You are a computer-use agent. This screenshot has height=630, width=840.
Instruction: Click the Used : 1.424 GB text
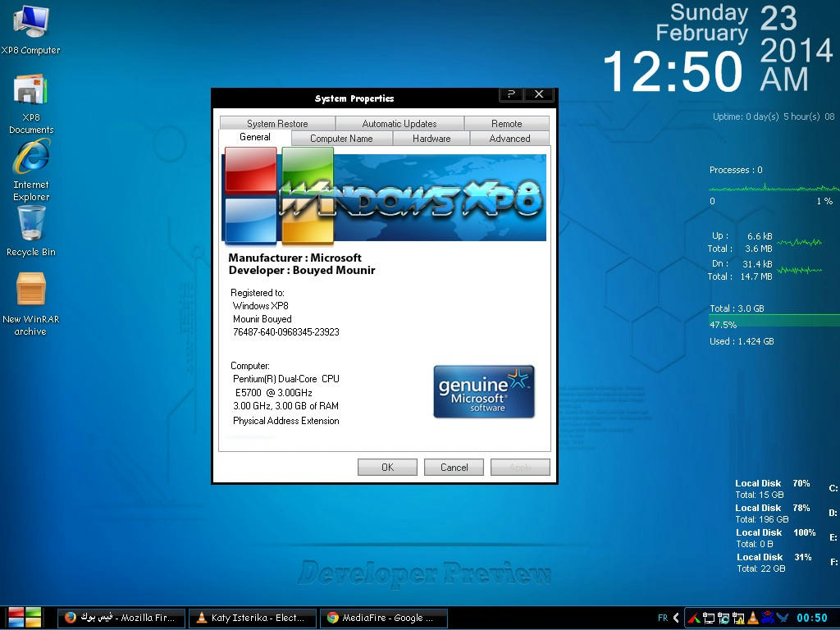742,341
